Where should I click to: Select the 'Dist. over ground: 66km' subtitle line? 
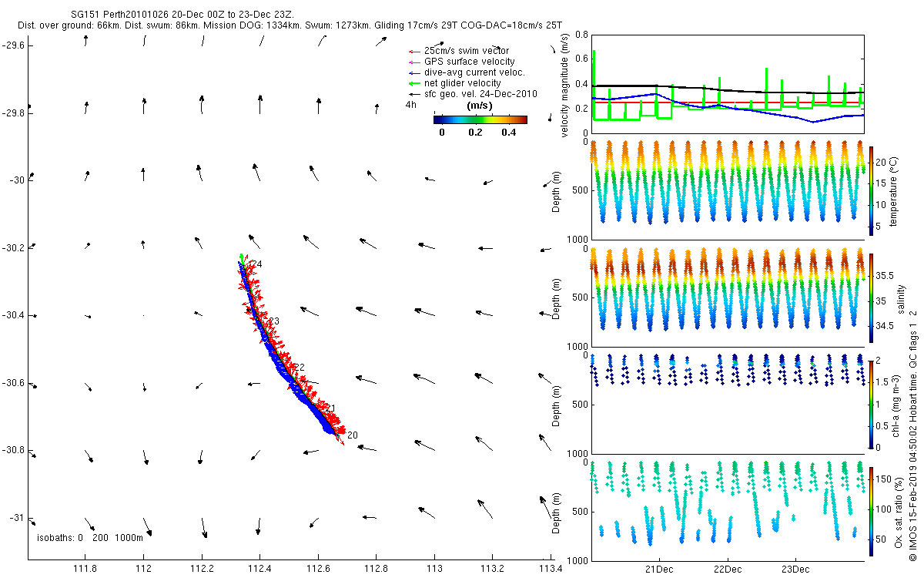pyautogui.click(x=290, y=26)
